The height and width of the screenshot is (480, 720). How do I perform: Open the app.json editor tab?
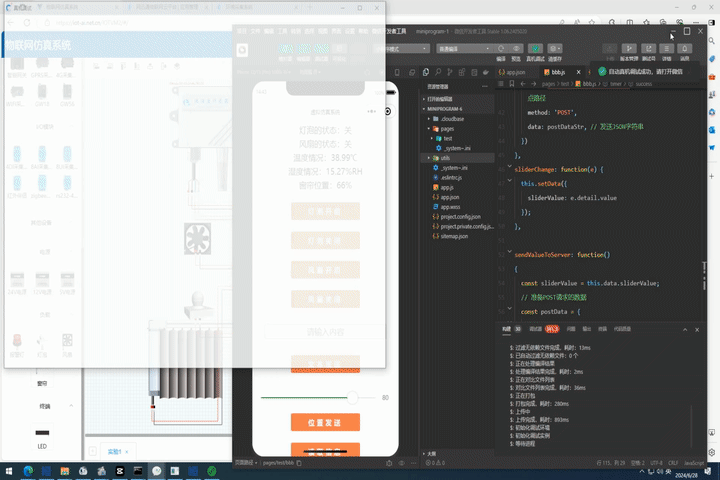pyautogui.click(x=512, y=72)
